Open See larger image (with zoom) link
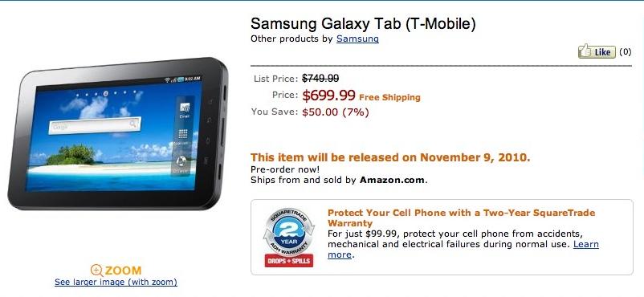 pos(116,283)
